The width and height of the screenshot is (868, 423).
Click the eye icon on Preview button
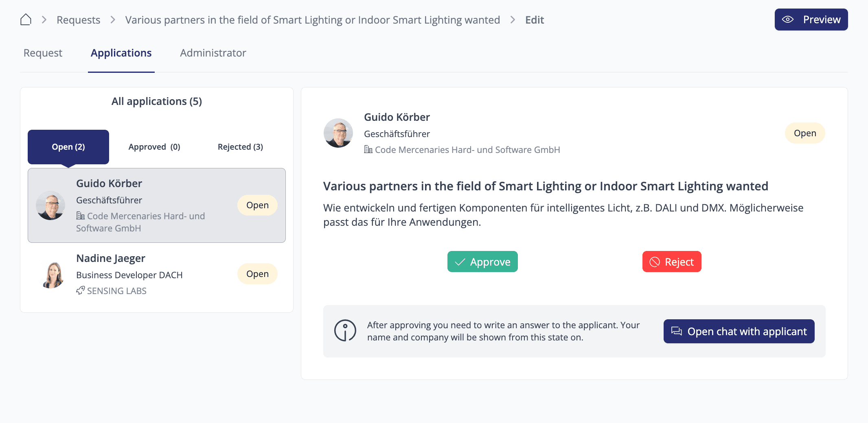tap(788, 20)
